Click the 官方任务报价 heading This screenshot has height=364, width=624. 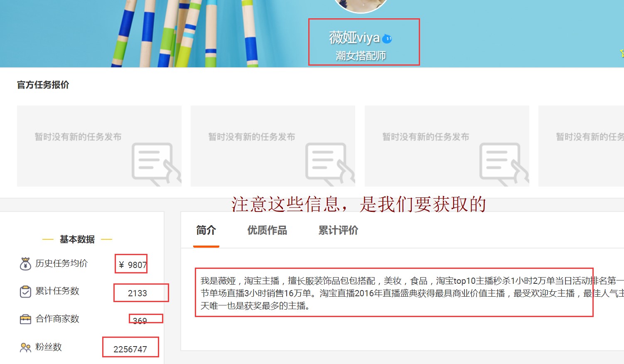(x=43, y=85)
